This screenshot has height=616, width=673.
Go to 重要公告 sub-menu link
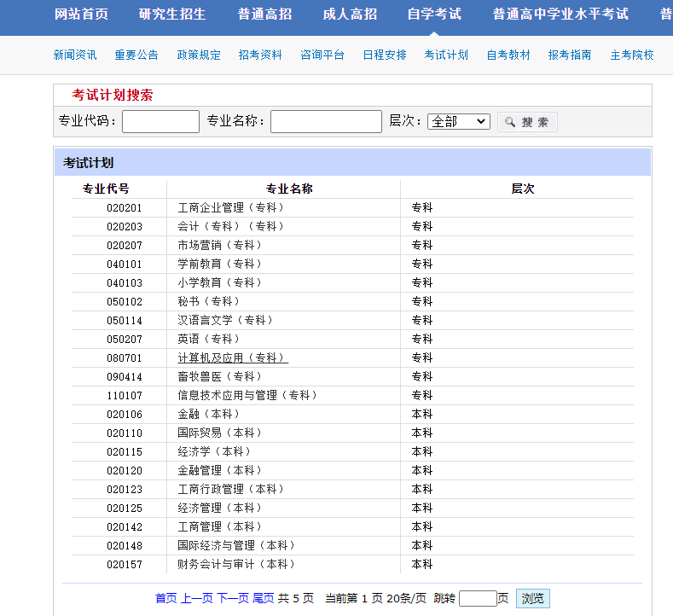click(x=136, y=55)
